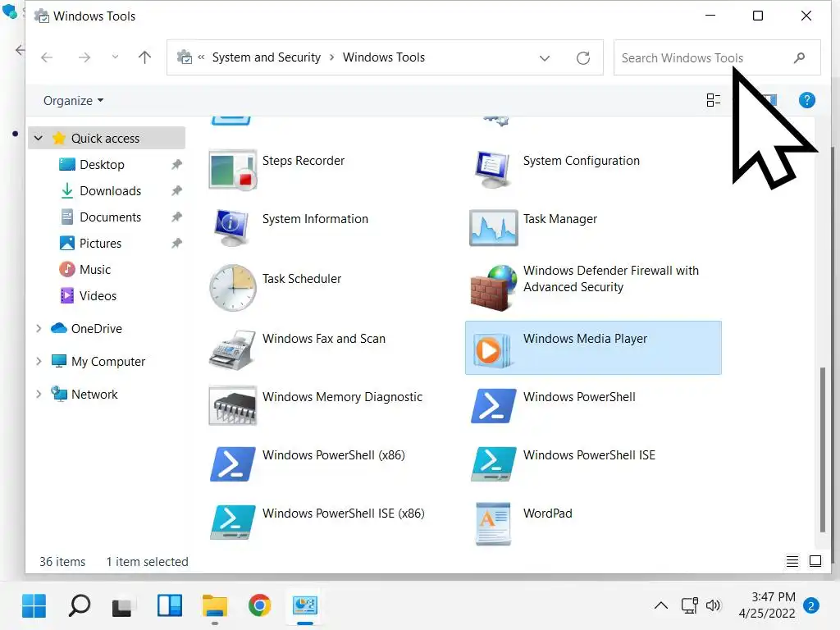Click Windows Tools in the breadcrumb

coord(384,57)
